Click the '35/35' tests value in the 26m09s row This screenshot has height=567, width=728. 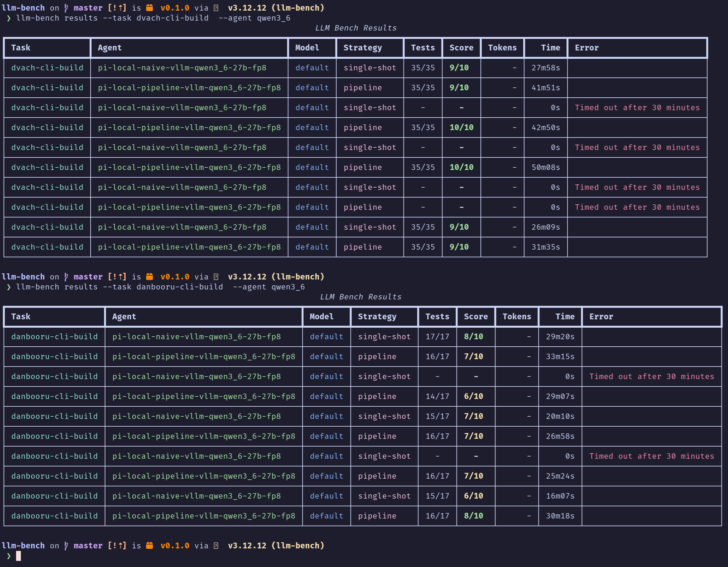(x=423, y=227)
